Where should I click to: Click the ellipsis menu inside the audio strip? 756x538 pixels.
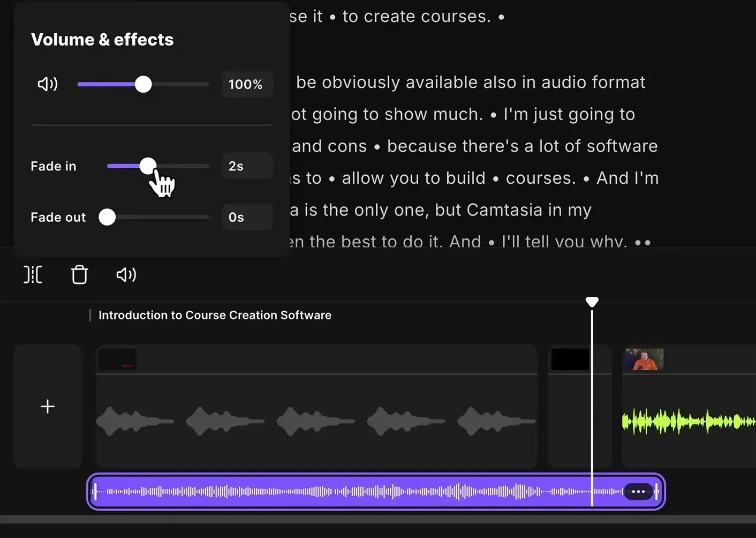[x=638, y=491]
